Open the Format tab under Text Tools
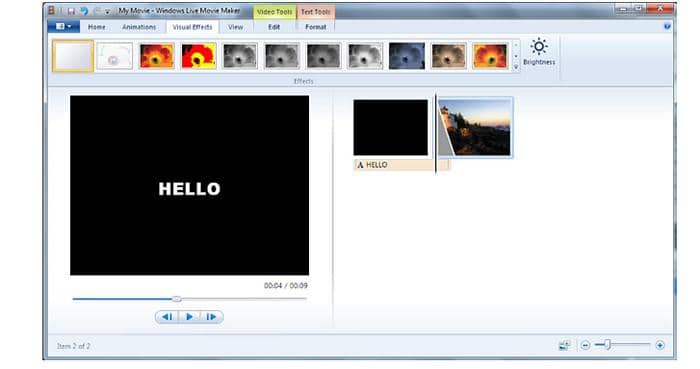Screen dimensions: 700x369 coord(316,27)
